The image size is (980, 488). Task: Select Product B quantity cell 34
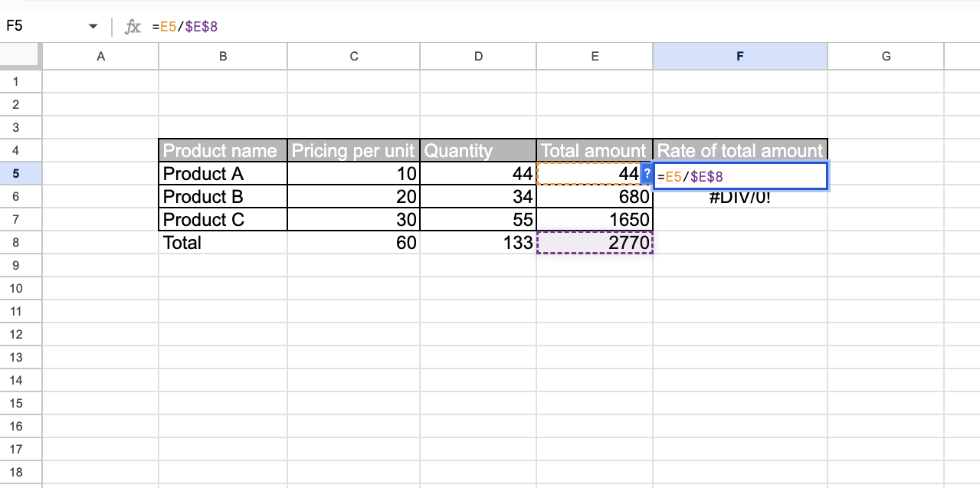478,196
